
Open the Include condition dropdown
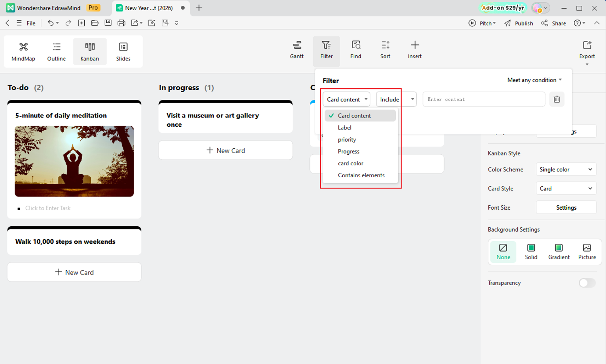coord(396,100)
